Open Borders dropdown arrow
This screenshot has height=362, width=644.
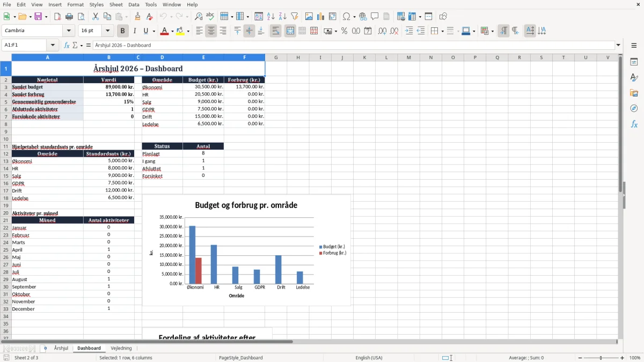[x=442, y=31]
